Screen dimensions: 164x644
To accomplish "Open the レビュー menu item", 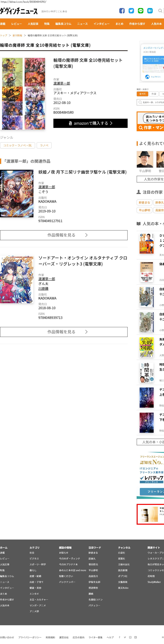I will pyautogui.click(x=17, y=24).
